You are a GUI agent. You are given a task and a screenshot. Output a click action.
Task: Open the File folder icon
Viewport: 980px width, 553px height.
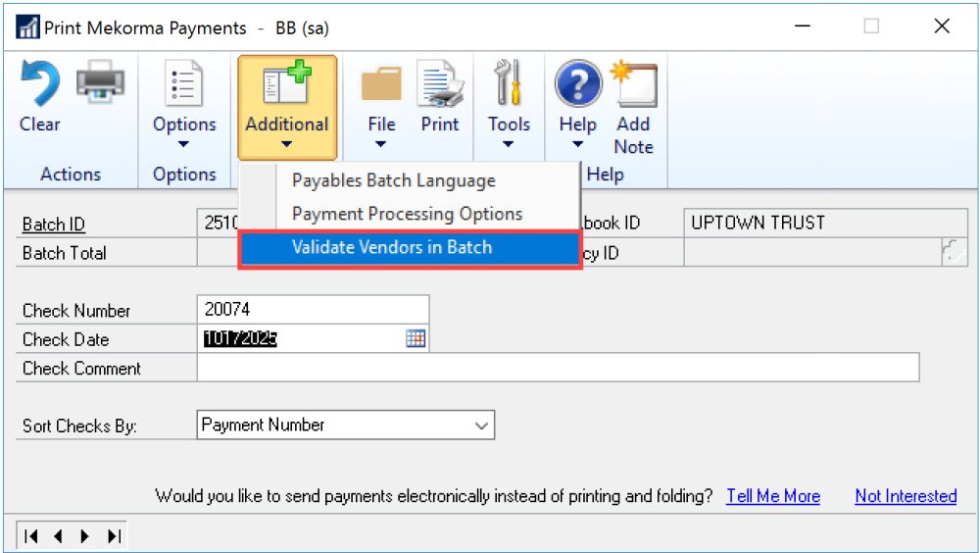pos(381,83)
